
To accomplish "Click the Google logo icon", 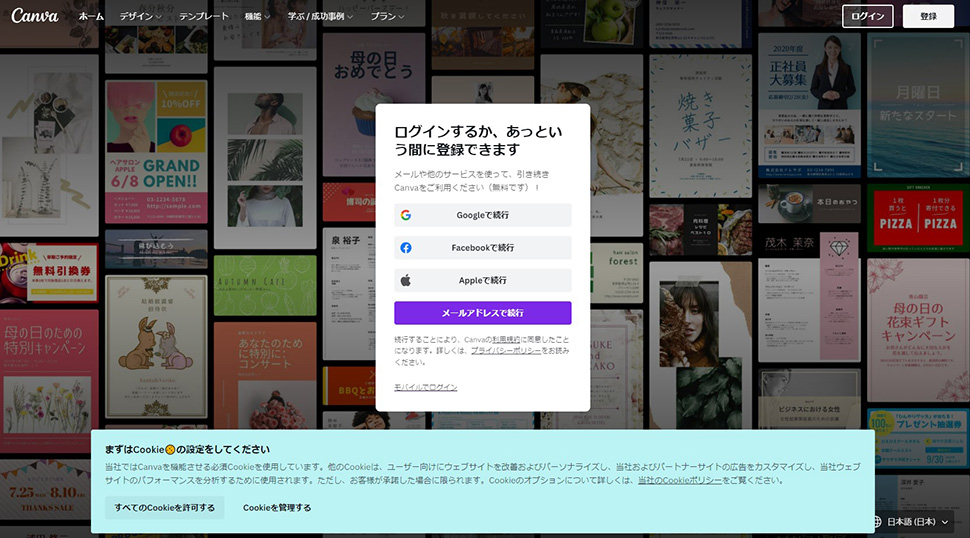I will [406, 215].
